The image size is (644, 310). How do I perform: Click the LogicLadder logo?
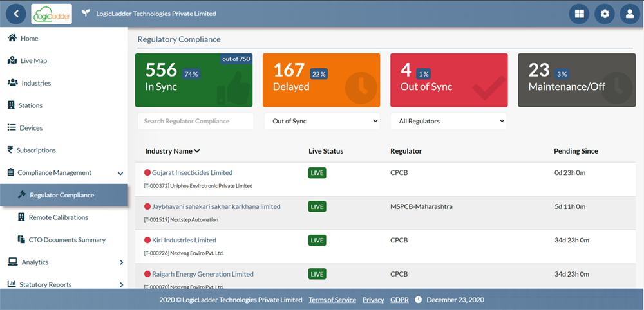coord(52,14)
